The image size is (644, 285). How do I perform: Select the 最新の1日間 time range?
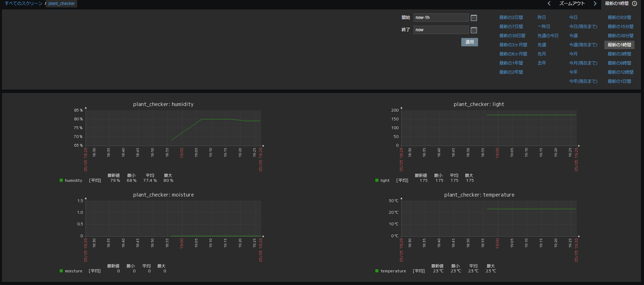pos(619,81)
